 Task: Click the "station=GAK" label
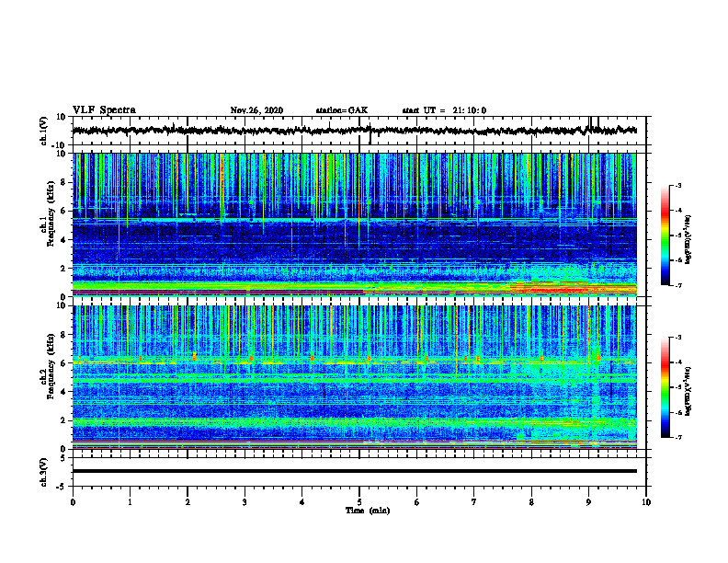[342, 110]
